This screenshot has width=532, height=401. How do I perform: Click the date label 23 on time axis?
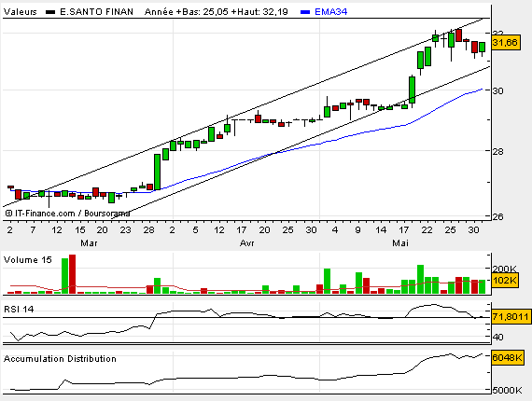pyautogui.click(x=126, y=229)
